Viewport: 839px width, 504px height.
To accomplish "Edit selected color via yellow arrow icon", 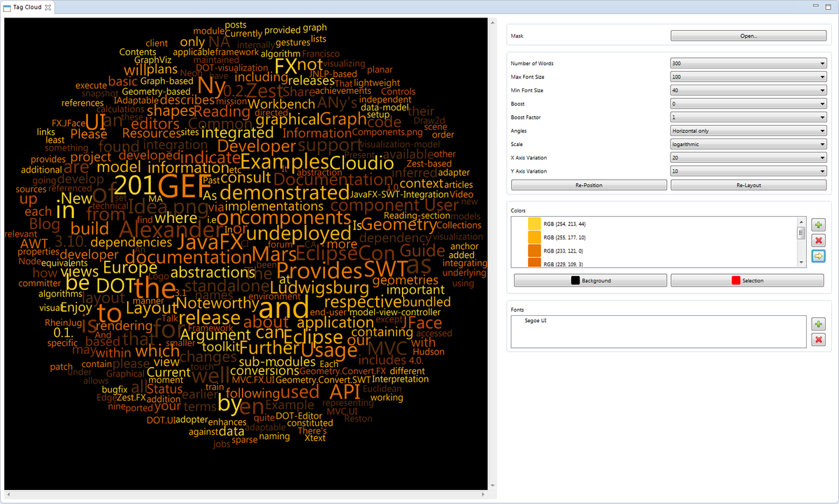I will (818, 256).
